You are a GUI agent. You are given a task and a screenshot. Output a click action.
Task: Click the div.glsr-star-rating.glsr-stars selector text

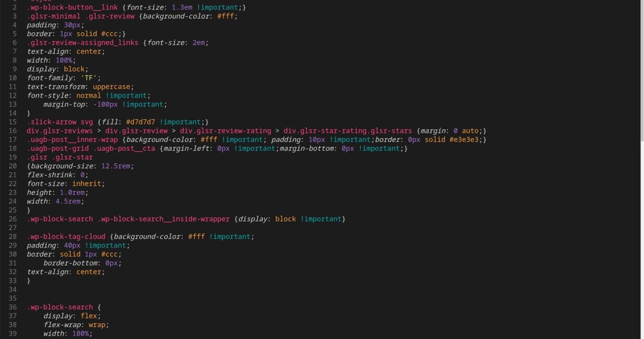point(347,131)
